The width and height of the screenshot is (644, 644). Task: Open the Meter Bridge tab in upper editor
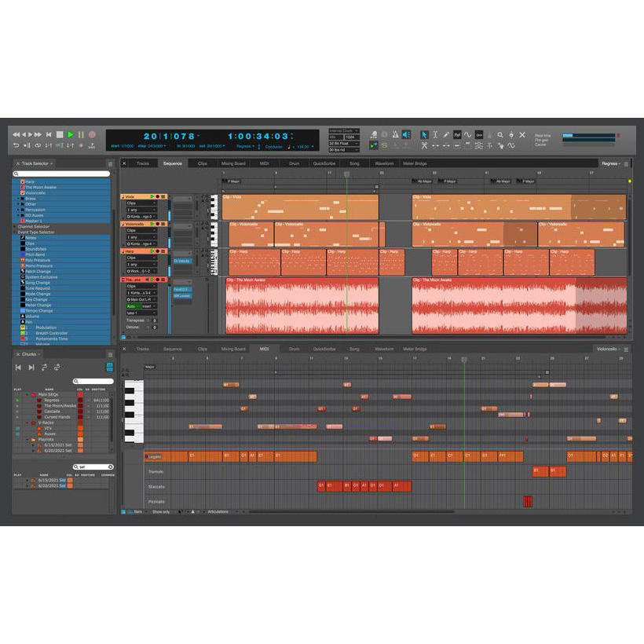[x=415, y=163]
